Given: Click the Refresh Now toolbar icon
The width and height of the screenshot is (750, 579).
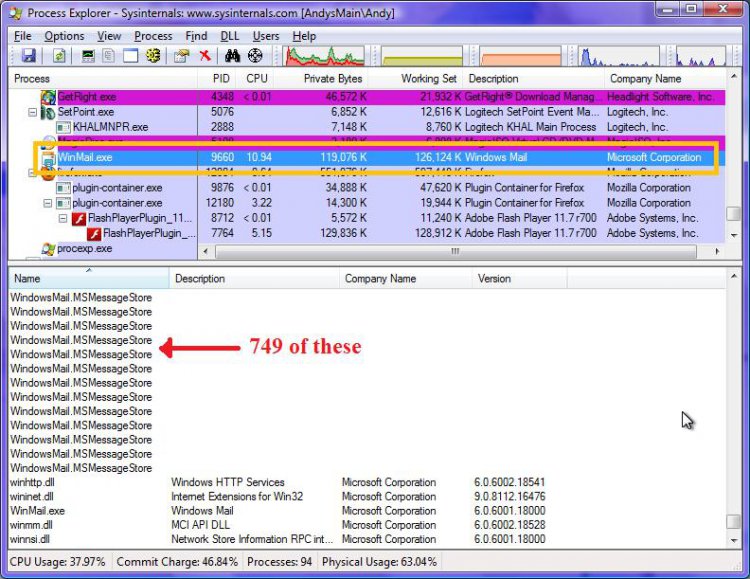Looking at the screenshot, I should pyautogui.click(x=59, y=56).
